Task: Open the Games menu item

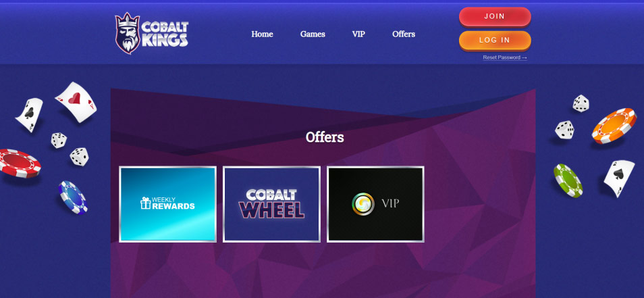Action: pos(313,34)
